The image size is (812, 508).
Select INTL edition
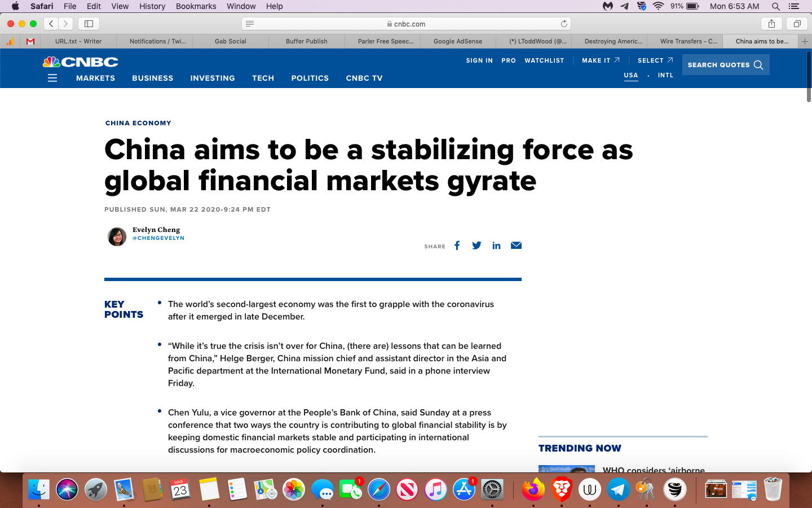pyautogui.click(x=665, y=75)
